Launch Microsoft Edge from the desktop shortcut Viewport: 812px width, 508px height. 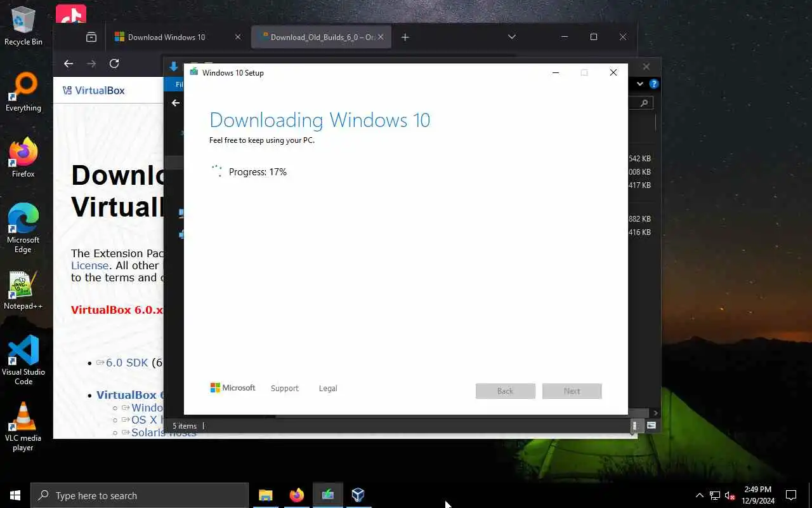pyautogui.click(x=23, y=229)
